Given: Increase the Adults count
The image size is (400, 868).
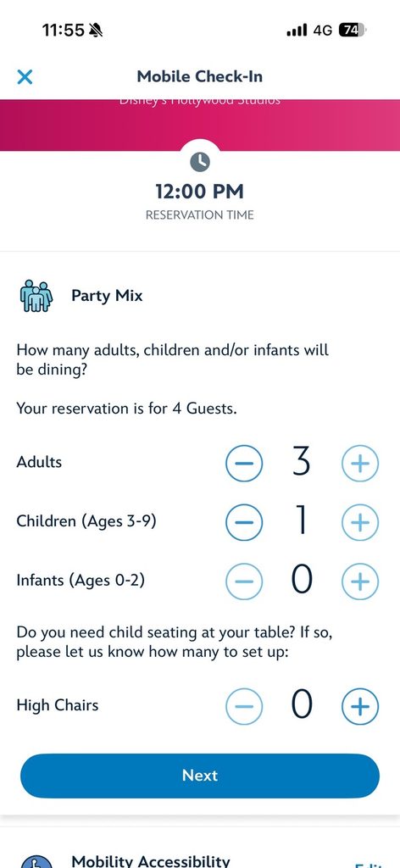Looking at the screenshot, I should click(x=360, y=463).
